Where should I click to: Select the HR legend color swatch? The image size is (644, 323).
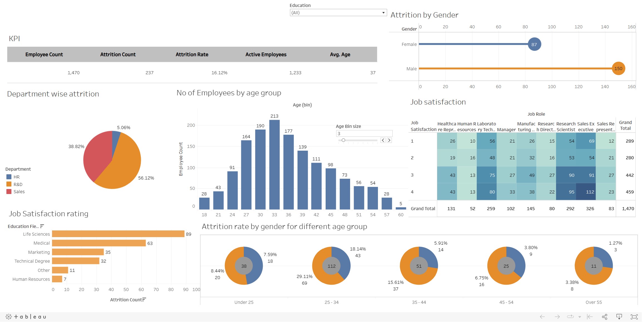click(9, 177)
